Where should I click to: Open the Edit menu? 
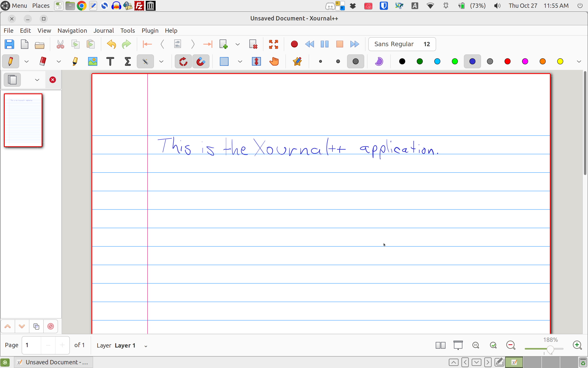25,31
